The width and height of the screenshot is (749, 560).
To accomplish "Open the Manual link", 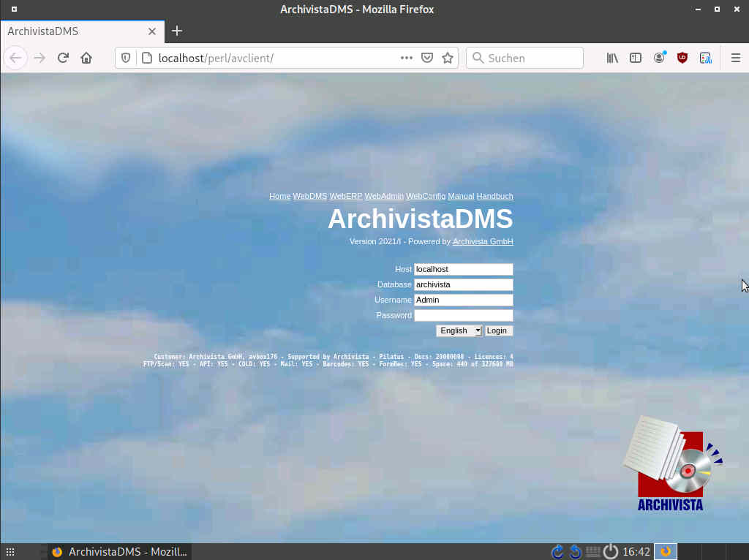I will [461, 196].
